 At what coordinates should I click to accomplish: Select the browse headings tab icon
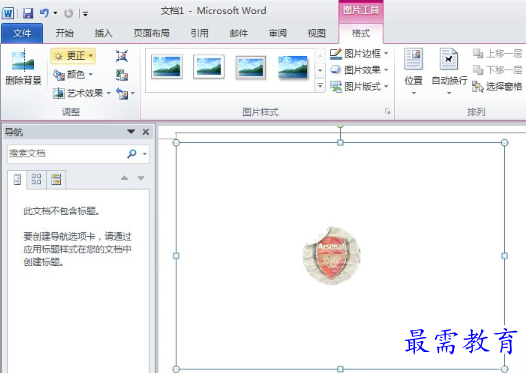(x=17, y=179)
